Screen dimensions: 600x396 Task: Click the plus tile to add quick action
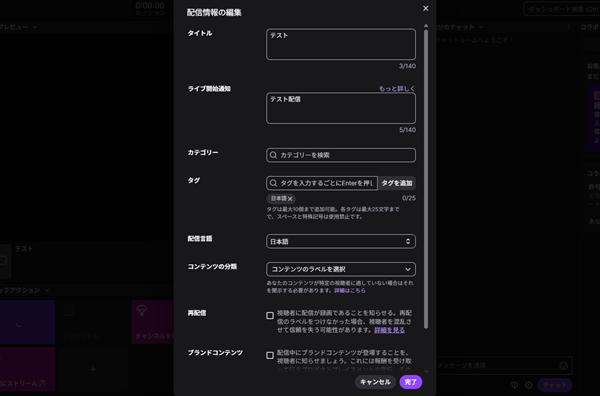93,369
